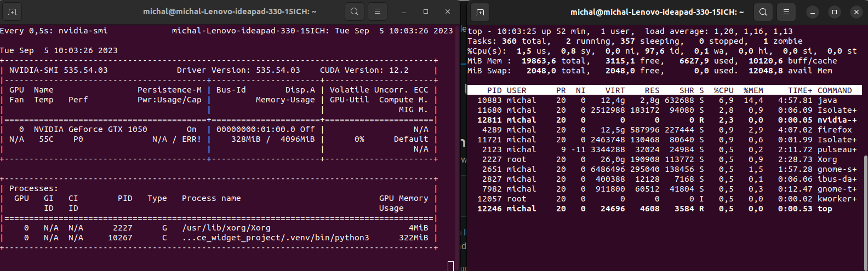Click the Xorg process row in top
This screenshot has height=271, width=868.
tap(664, 159)
